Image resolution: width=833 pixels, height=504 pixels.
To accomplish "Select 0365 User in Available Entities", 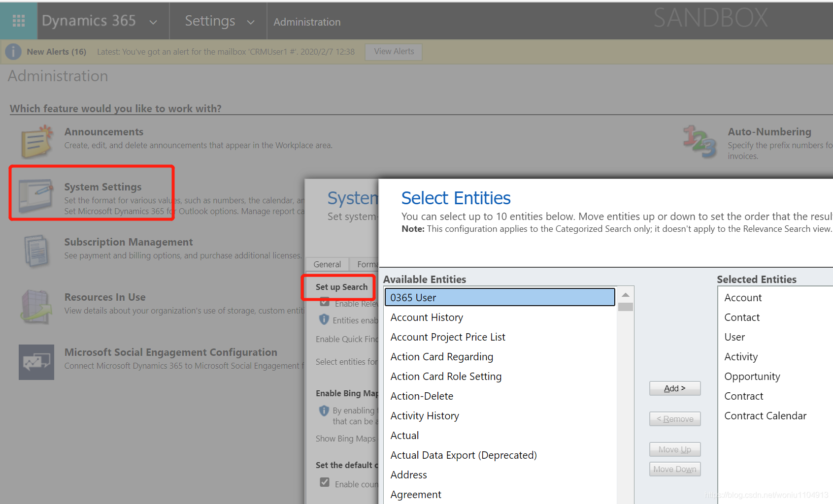I will coord(500,297).
